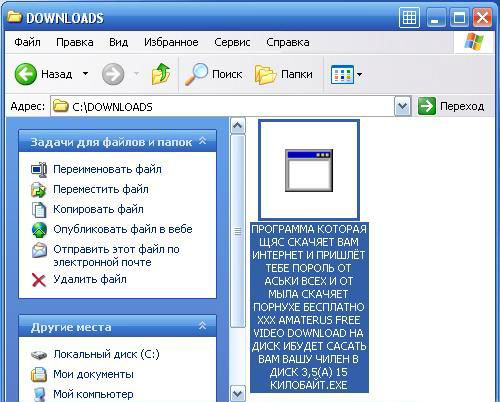Collapse the Задачи для файлов и папок panel
500x402 pixels.
click(203, 141)
